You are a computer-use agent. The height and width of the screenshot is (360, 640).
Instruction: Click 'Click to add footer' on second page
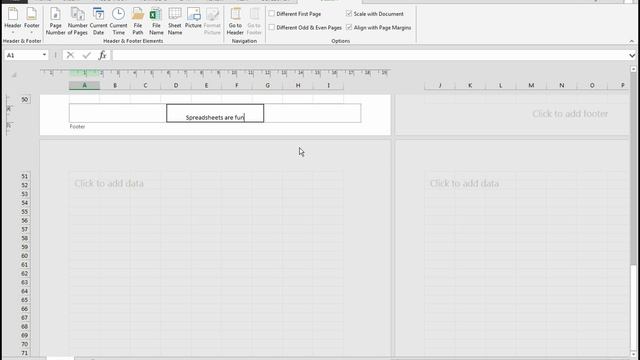pos(570,114)
